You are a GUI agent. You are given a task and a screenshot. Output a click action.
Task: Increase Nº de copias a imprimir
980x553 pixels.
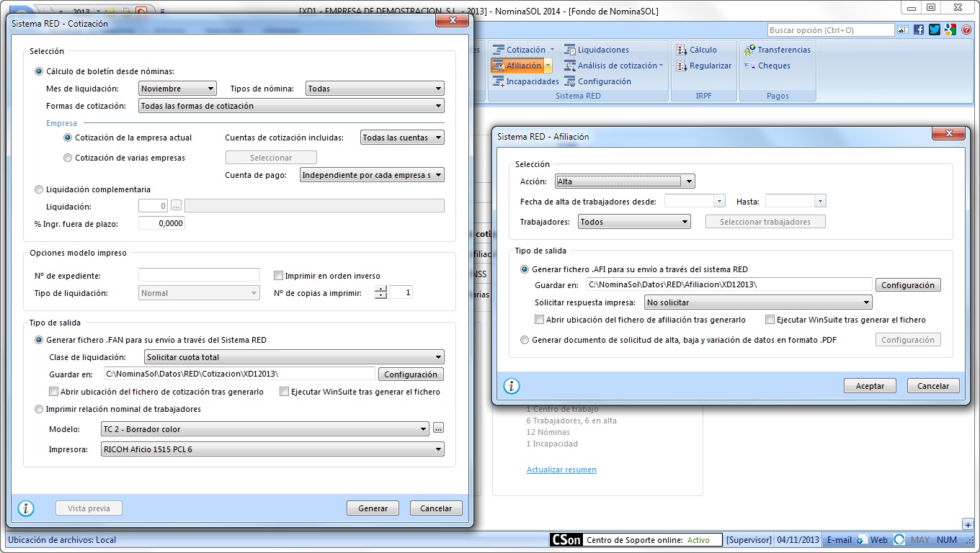coord(381,289)
